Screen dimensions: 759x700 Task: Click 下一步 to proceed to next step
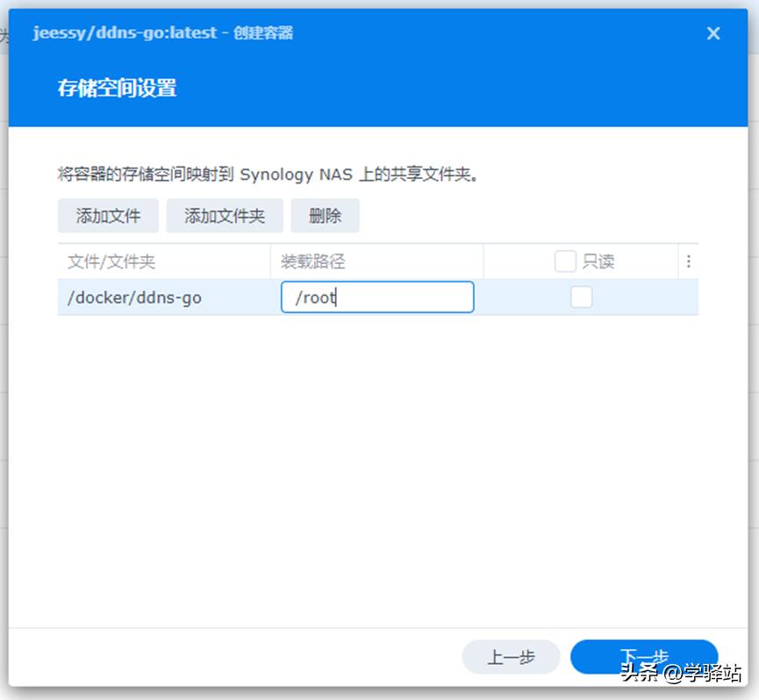coord(643,656)
